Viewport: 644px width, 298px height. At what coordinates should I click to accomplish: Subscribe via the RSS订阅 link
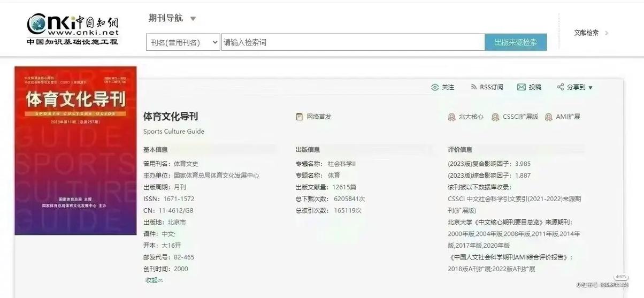[491, 87]
